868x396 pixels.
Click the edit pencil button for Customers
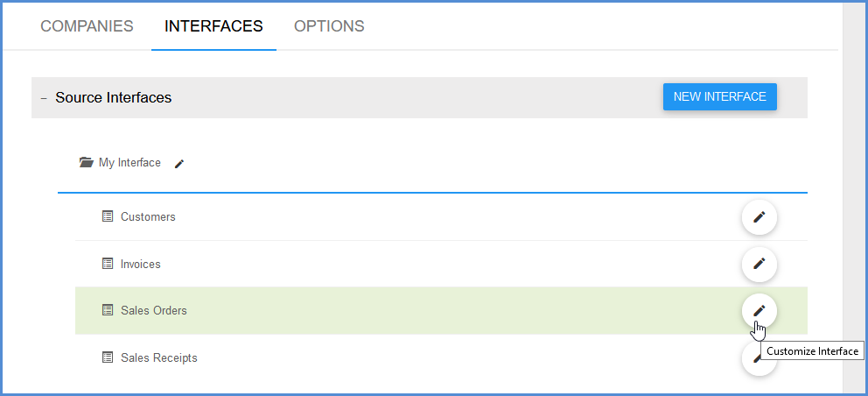759,217
